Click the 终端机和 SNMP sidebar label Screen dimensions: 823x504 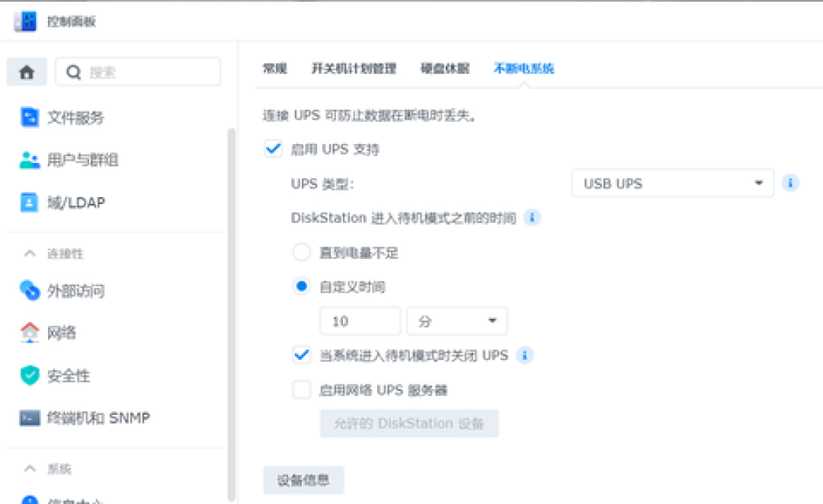coord(98,418)
